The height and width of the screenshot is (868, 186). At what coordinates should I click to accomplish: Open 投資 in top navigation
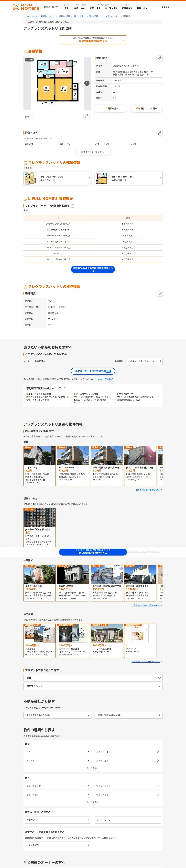click(x=139, y=8)
